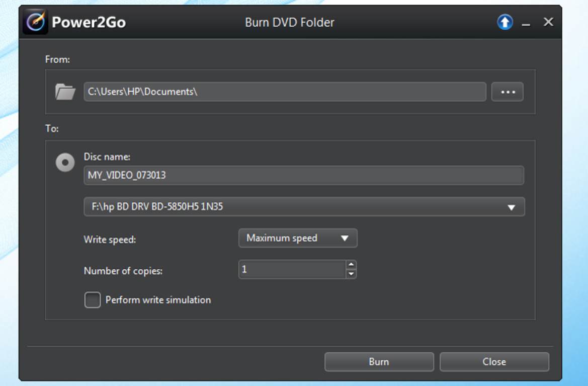Click the blue upgrade arrow icon

point(505,22)
